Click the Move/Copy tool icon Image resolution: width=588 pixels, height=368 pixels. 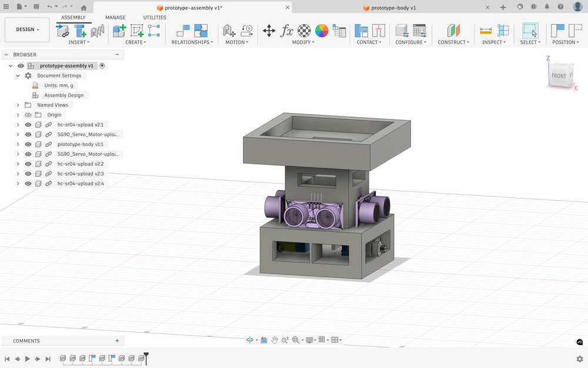pyautogui.click(x=269, y=31)
